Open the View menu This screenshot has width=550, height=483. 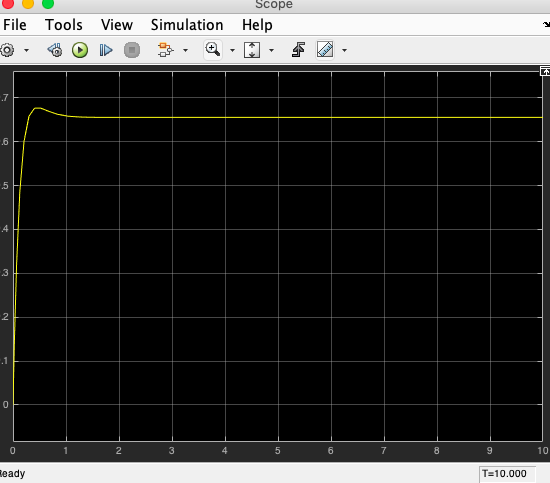pyautogui.click(x=117, y=25)
